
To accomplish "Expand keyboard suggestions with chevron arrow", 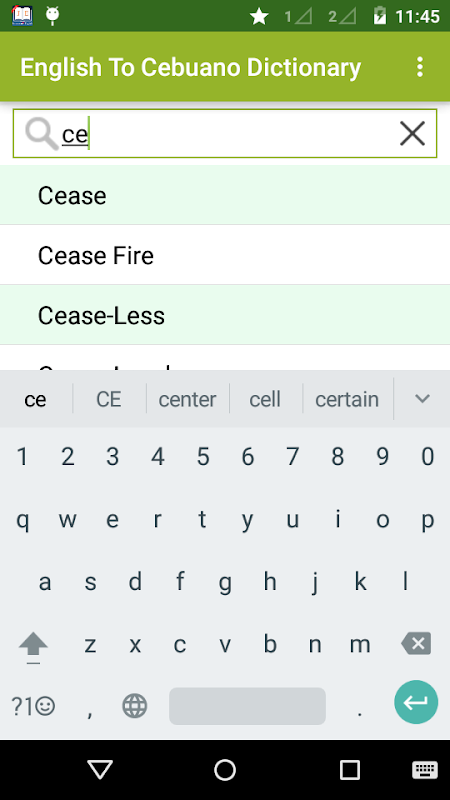I will click(422, 398).
